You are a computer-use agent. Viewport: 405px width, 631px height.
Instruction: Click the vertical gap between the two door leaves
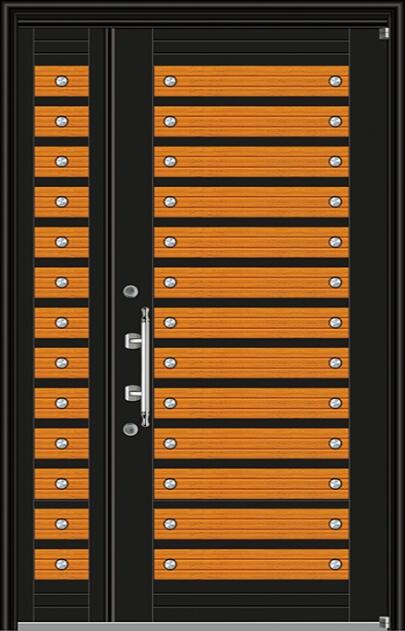click(x=109, y=324)
